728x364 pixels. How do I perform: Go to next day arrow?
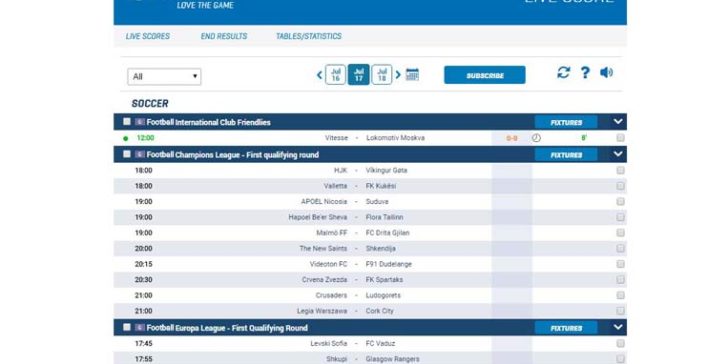click(x=398, y=75)
